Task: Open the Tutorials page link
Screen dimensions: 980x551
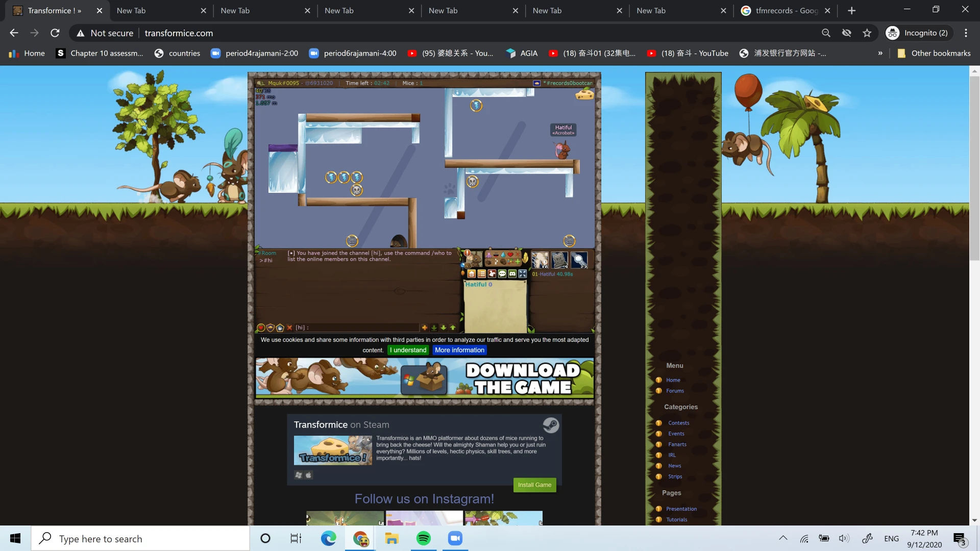Action: 676,519
